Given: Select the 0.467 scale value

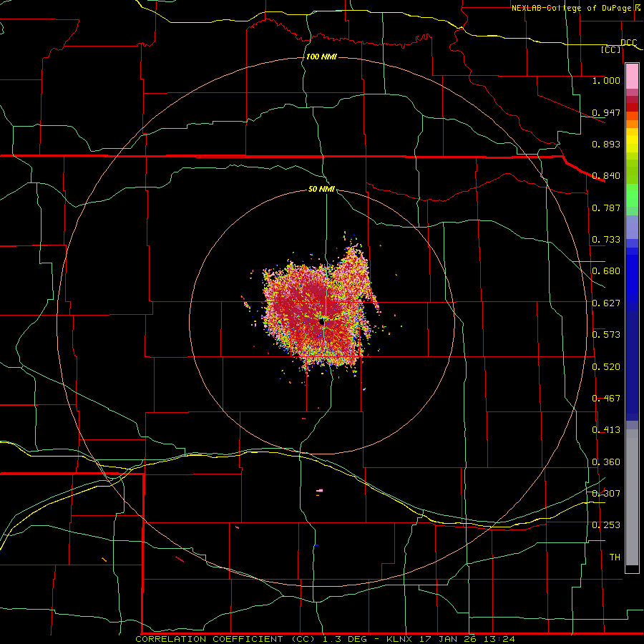Looking at the screenshot, I should coord(606,399).
